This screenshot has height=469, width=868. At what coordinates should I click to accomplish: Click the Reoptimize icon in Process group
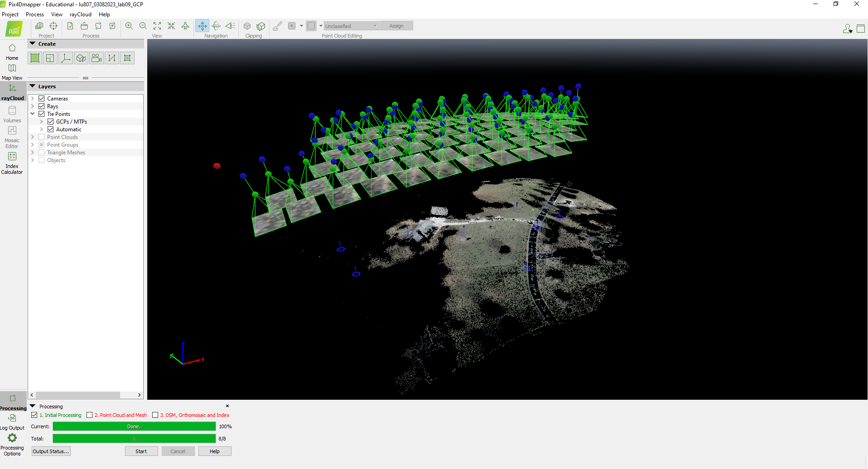[x=98, y=26]
